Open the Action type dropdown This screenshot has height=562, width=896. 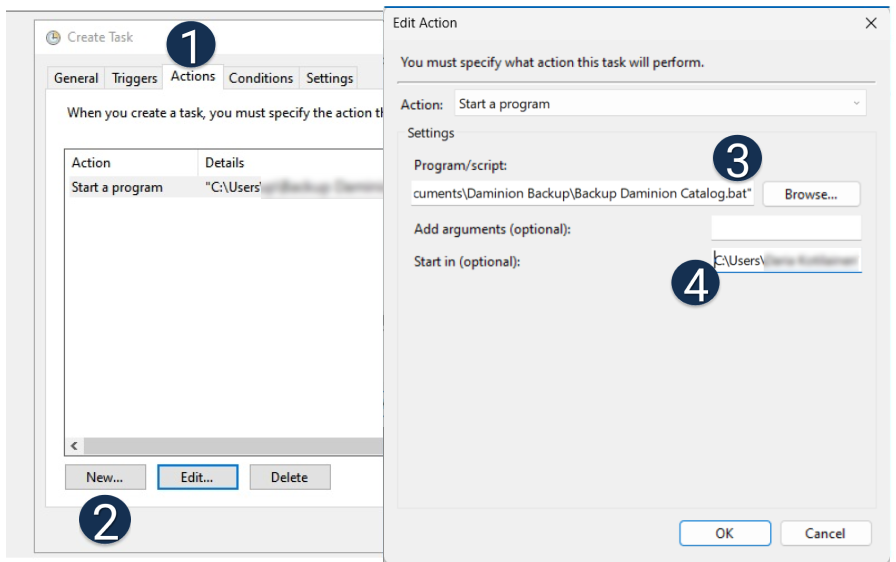coord(660,103)
